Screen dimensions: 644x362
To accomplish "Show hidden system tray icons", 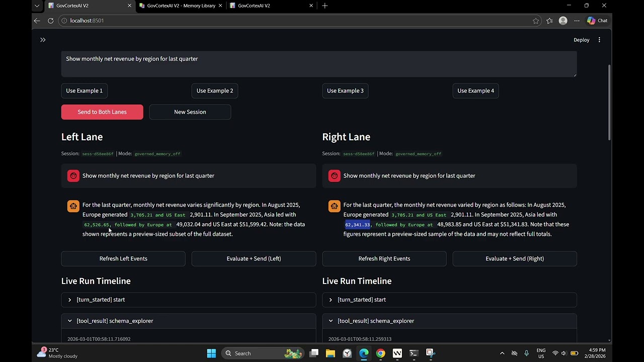I will [x=502, y=353].
